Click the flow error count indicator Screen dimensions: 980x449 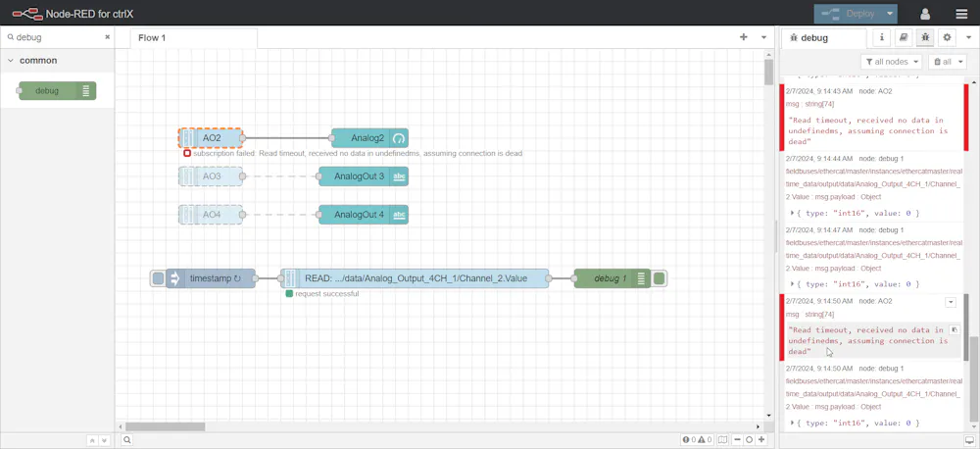click(x=689, y=439)
